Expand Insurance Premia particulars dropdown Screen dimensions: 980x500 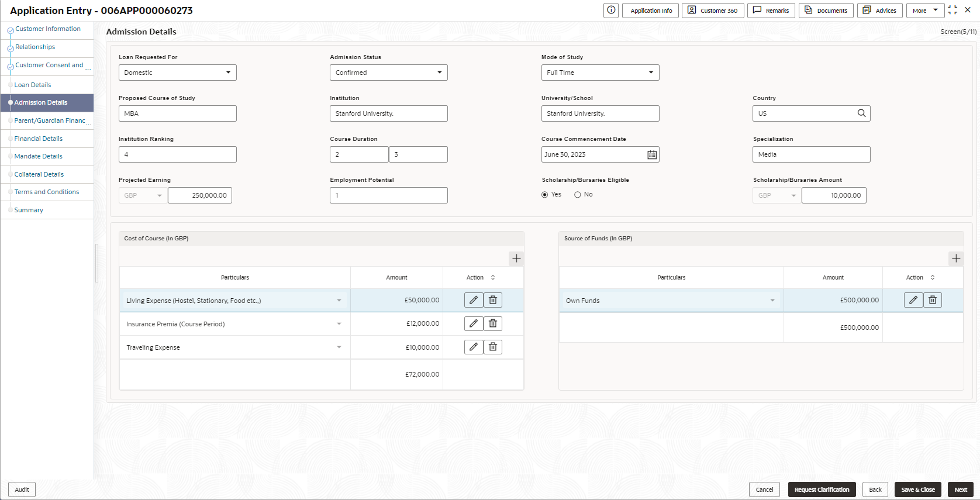[339, 324]
